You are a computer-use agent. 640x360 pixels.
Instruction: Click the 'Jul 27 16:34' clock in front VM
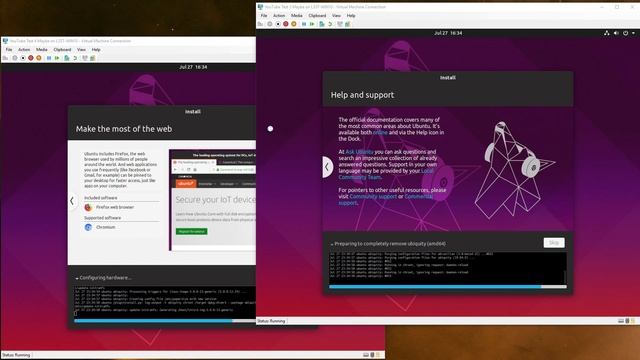point(448,33)
